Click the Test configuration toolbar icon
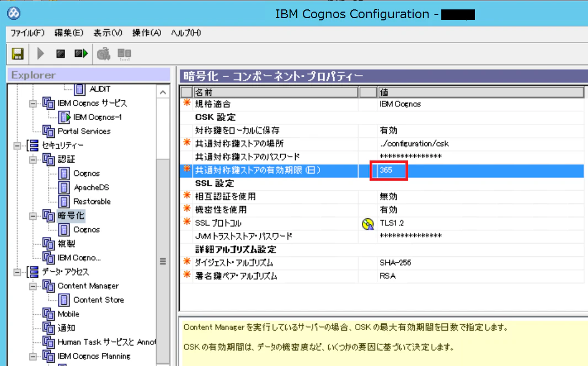 [104, 54]
